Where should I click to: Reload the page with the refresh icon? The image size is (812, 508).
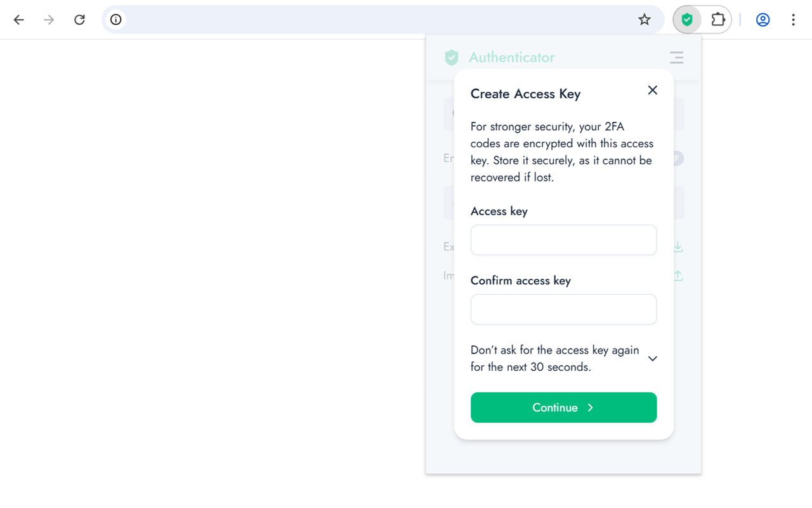click(x=79, y=20)
